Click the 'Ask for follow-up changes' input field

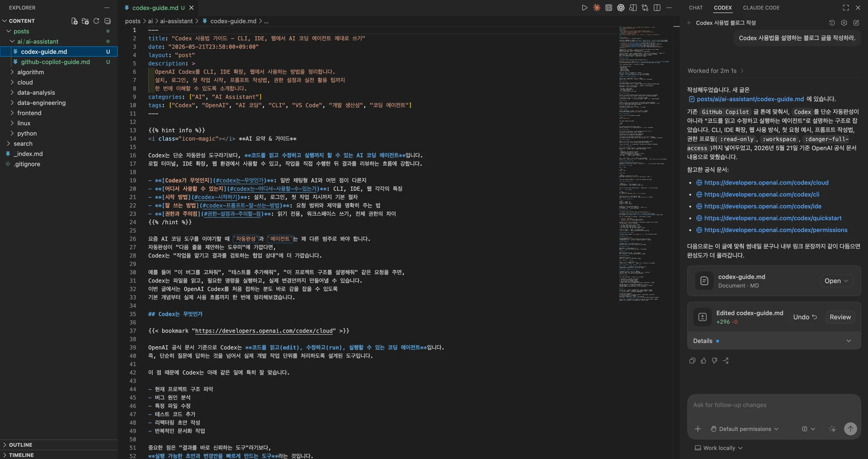774,405
